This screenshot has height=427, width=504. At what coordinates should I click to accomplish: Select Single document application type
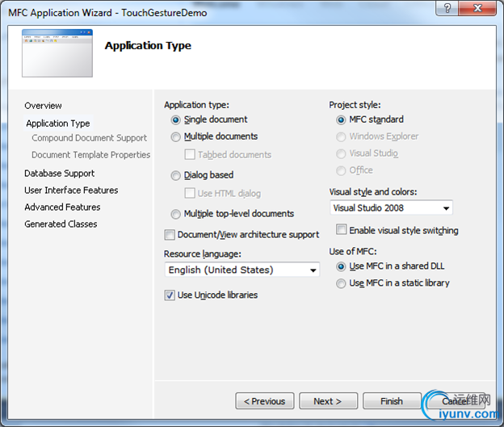pyautogui.click(x=175, y=119)
